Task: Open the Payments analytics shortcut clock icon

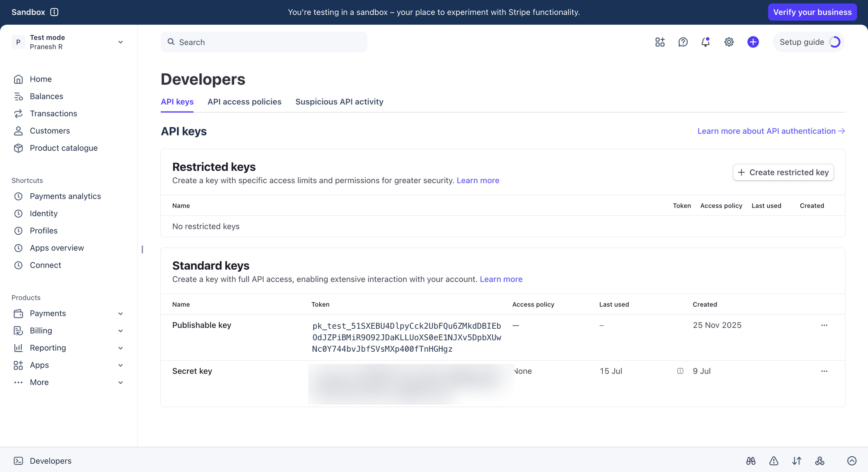Action: [18, 196]
